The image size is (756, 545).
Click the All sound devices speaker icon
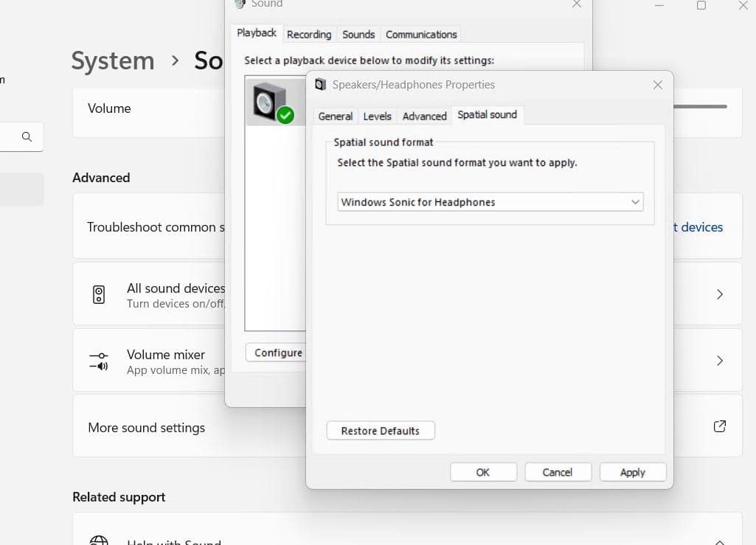coord(99,295)
